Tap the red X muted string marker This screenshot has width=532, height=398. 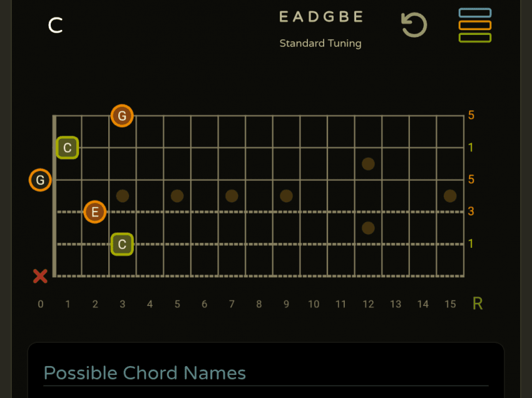(40, 276)
